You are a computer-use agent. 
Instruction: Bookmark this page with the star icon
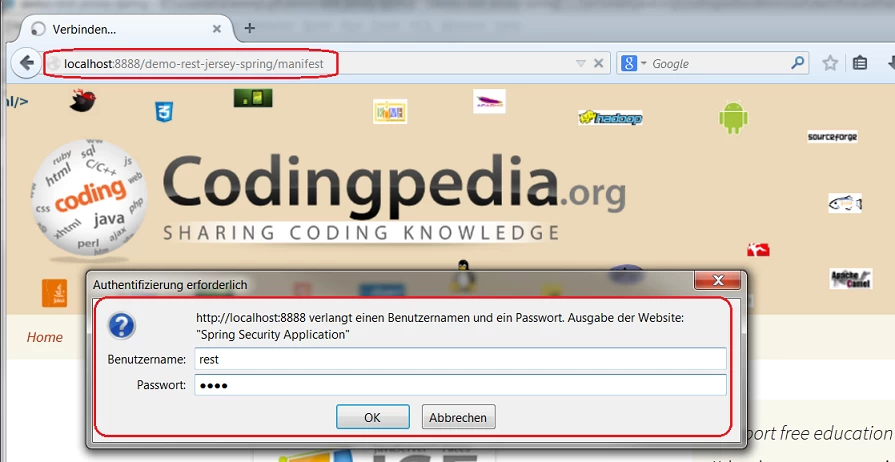830,63
